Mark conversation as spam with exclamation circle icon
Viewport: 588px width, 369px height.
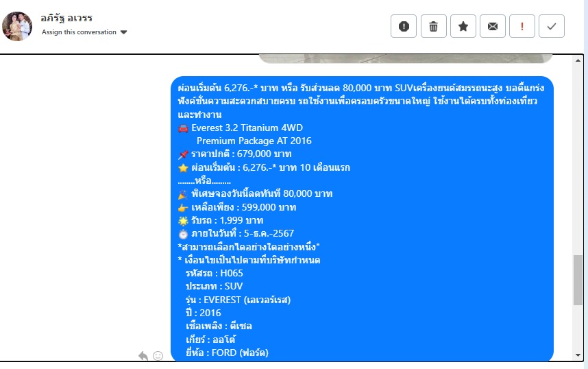click(404, 26)
